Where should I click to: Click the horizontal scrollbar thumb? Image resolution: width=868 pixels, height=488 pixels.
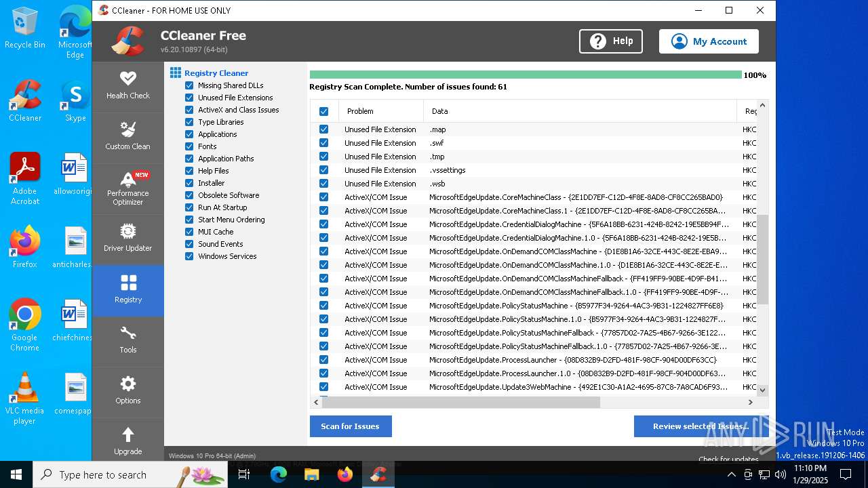[461, 402]
